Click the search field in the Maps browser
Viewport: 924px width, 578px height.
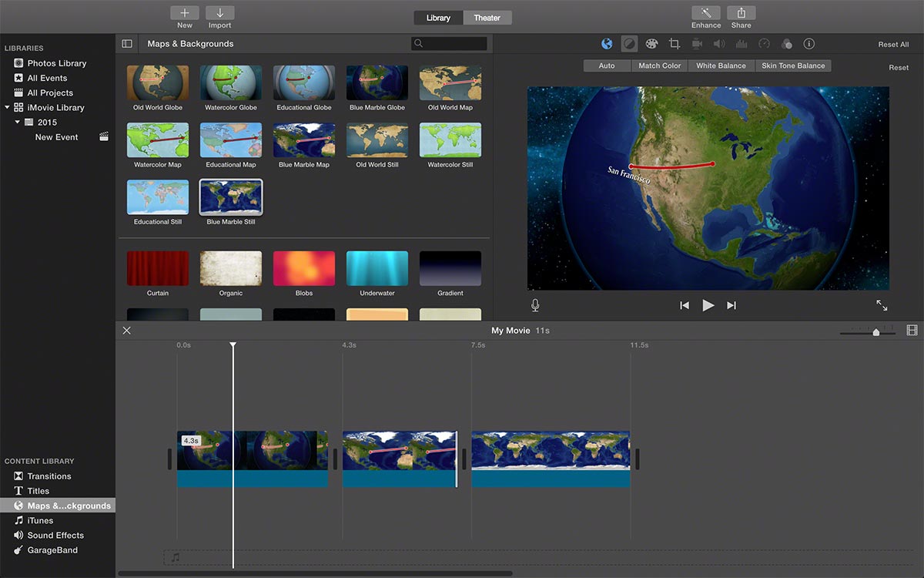(450, 44)
